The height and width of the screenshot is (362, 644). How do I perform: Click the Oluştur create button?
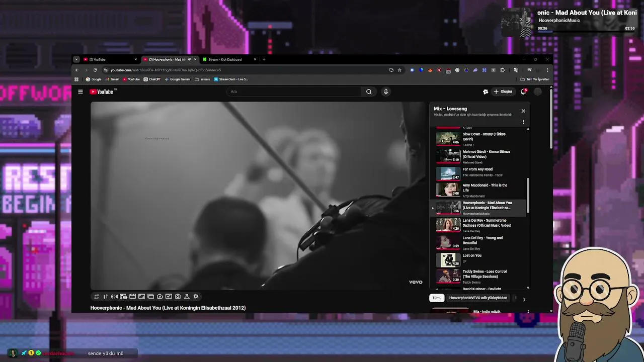click(x=503, y=92)
